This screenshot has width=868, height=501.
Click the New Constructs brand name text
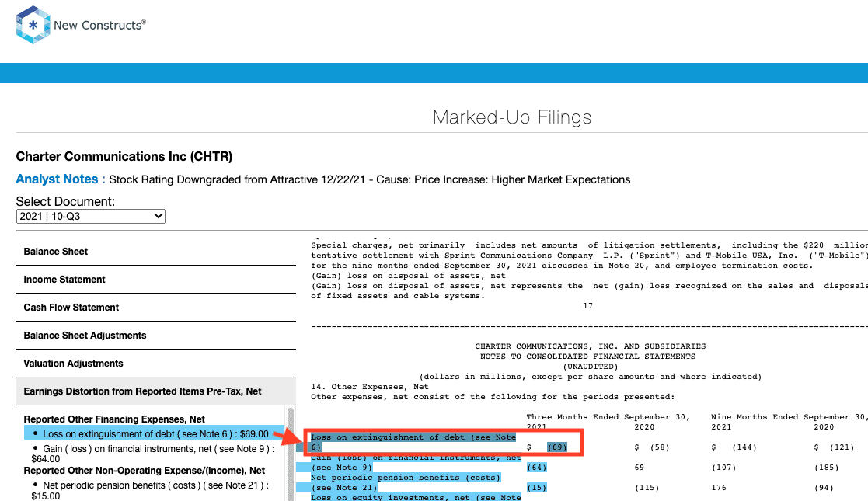coord(99,25)
